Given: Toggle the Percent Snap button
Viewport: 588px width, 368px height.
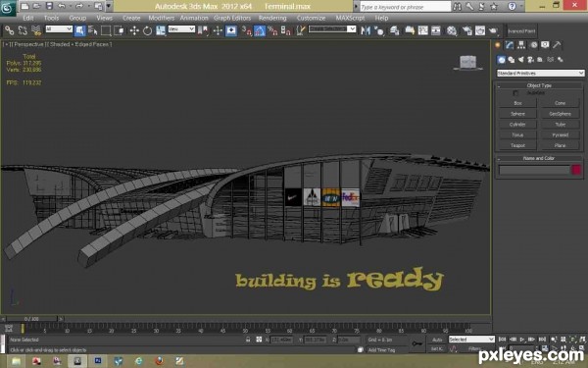Looking at the screenshot, I should (272, 30).
